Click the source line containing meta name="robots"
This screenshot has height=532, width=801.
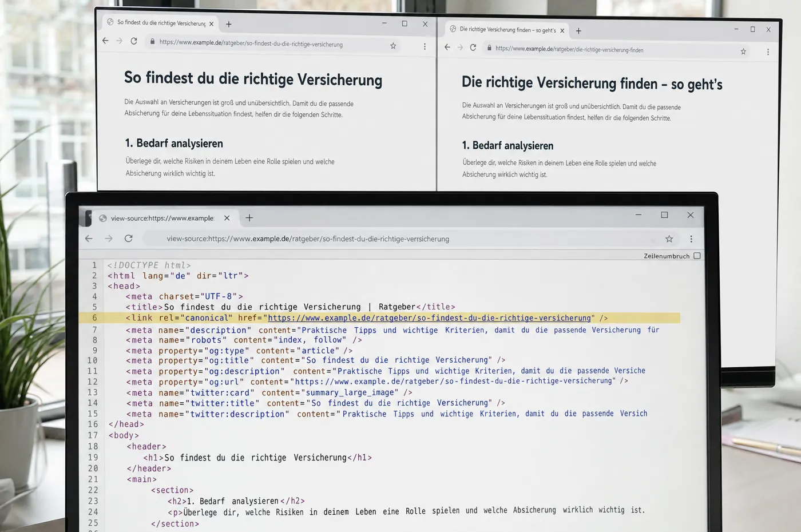244,340
